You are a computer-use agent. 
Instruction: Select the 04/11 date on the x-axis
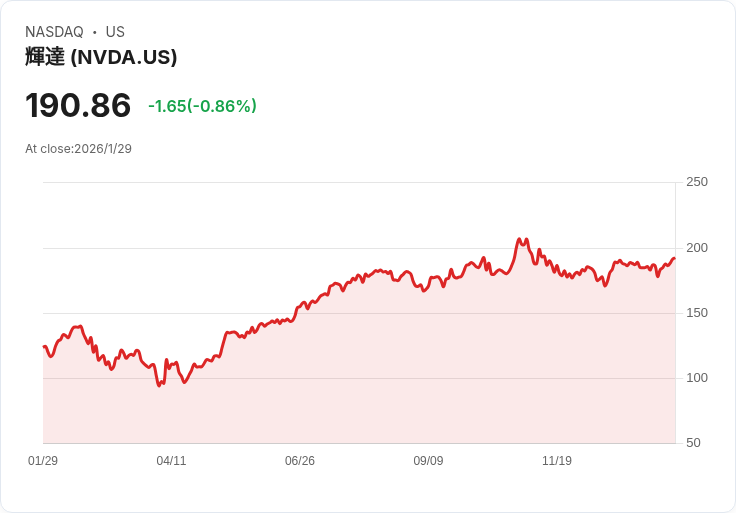click(171, 461)
